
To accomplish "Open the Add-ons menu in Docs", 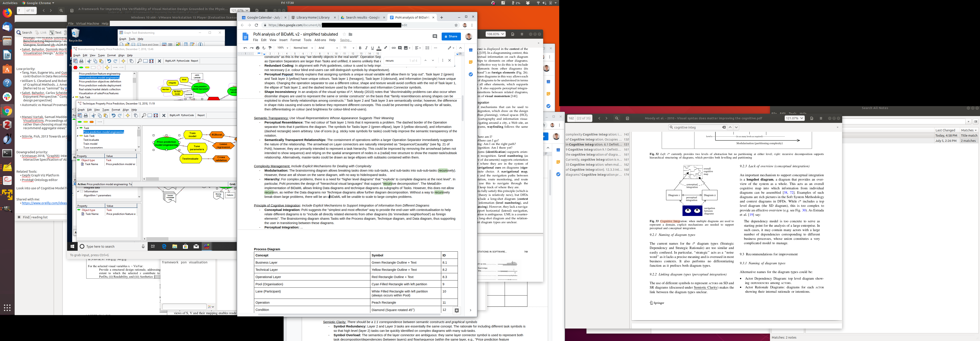I will pyautogui.click(x=320, y=40).
